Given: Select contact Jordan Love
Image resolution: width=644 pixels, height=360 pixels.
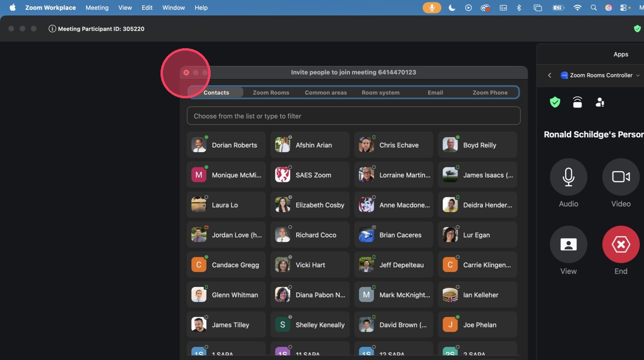Looking at the screenshot, I should click(226, 235).
